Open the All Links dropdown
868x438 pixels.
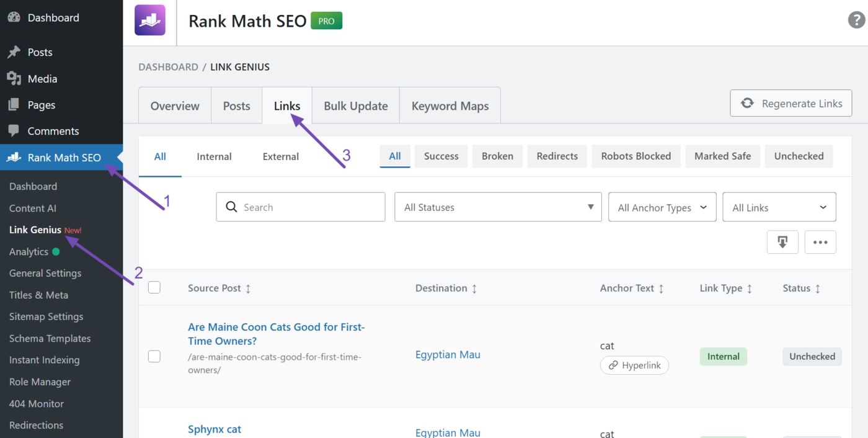coord(779,207)
